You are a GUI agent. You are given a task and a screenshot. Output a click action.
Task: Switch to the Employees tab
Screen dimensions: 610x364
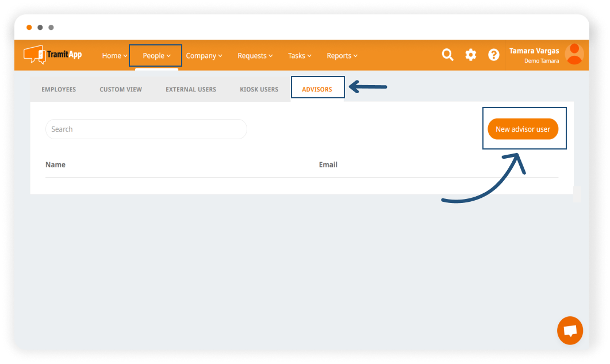59,90
